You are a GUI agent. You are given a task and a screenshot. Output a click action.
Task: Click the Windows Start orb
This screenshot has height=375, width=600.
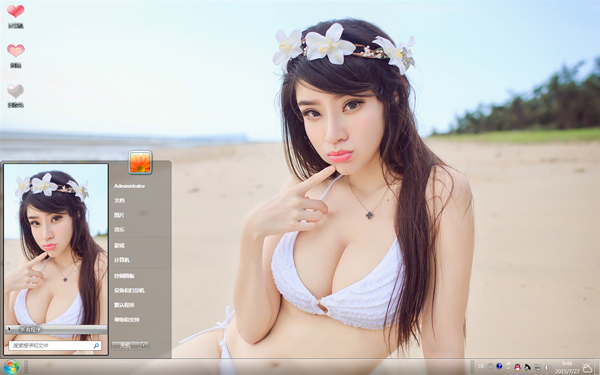pyautogui.click(x=11, y=367)
